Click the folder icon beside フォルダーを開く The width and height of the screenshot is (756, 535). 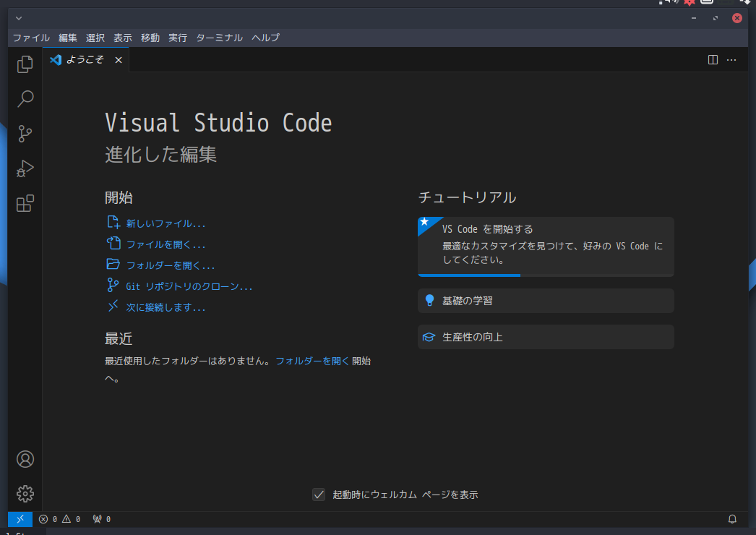click(x=113, y=264)
